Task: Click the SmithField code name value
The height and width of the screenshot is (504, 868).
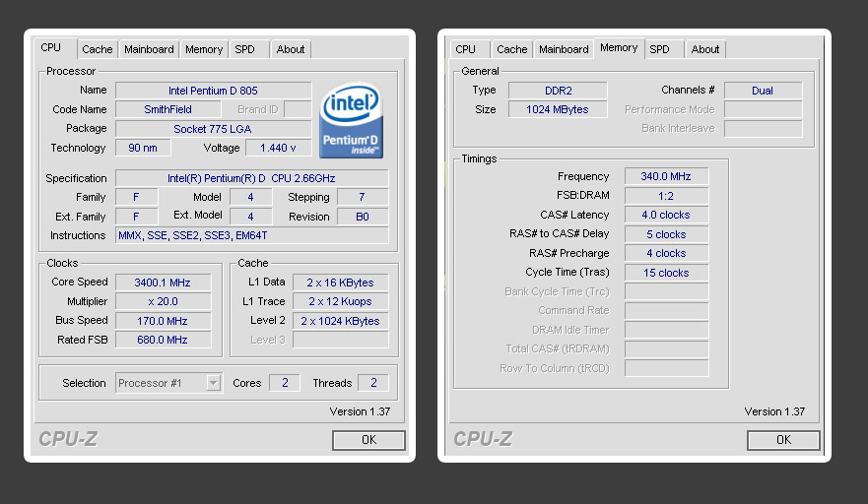Action: (x=167, y=109)
